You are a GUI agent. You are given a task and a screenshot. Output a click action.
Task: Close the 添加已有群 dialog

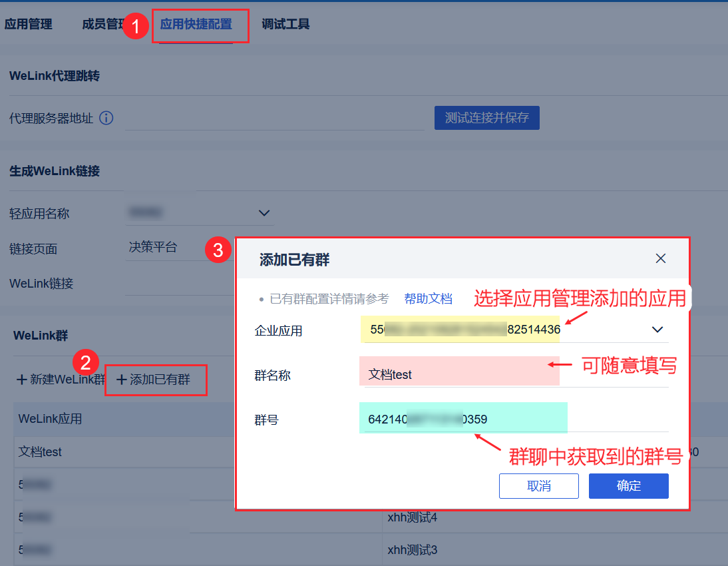click(x=661, y=258)
